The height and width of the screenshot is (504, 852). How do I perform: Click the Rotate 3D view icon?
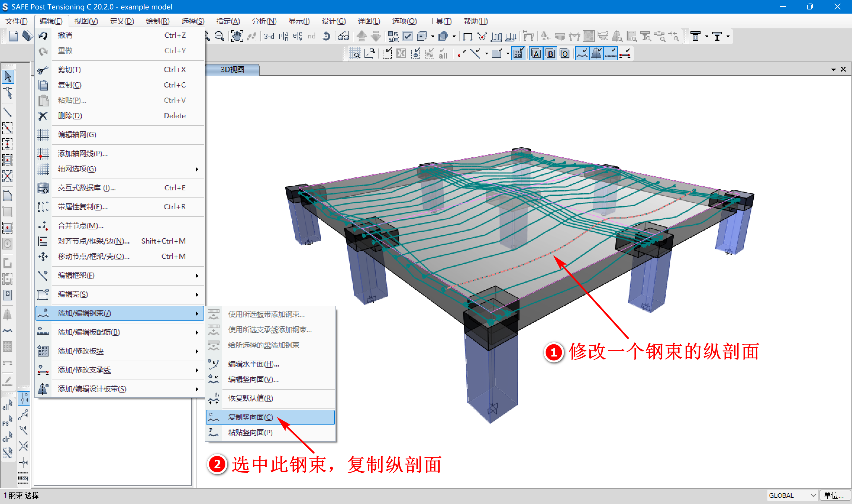(x=326, y=36)
